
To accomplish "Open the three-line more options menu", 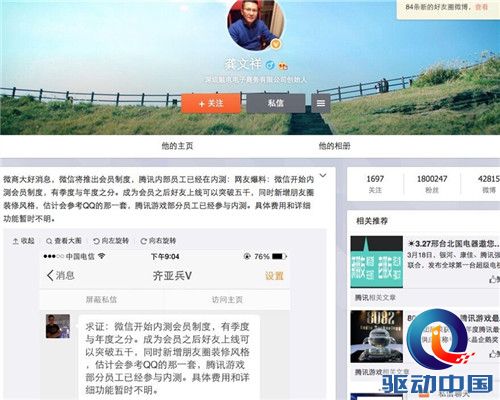I will pos(321,103).
